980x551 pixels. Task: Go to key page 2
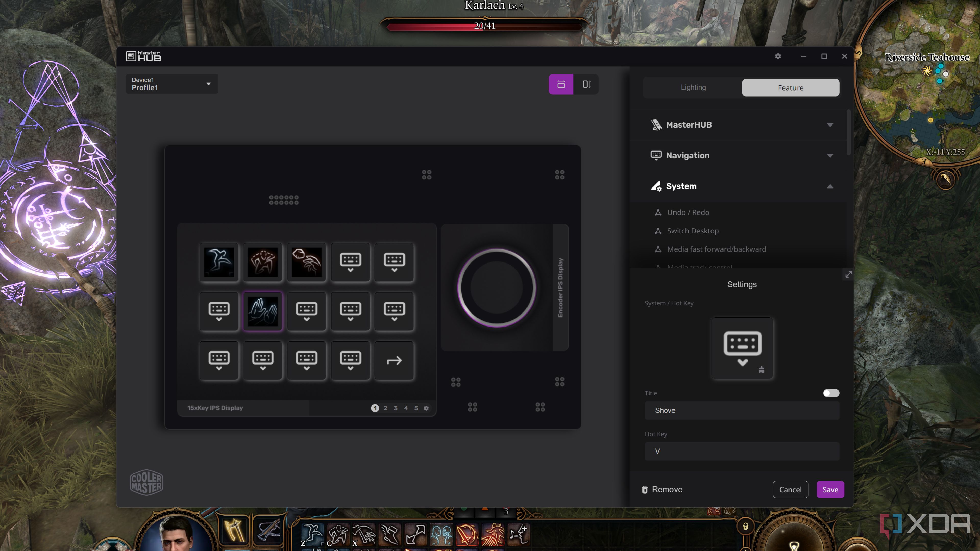385,408
